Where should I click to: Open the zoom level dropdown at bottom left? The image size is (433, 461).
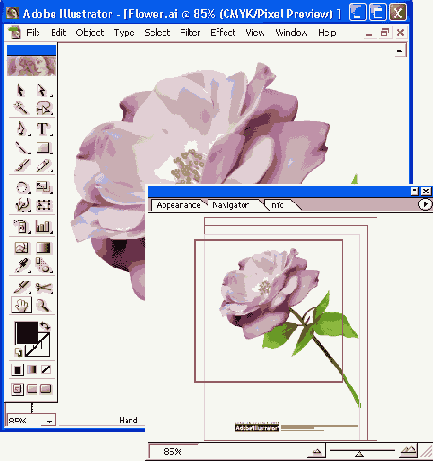coord(49,421)
